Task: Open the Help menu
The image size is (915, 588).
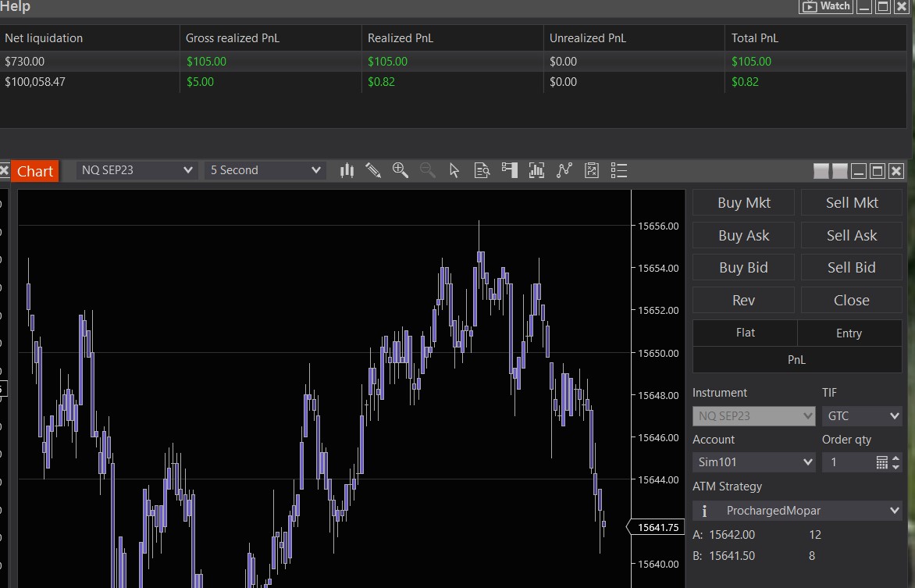Action: (x=16, y=7)
